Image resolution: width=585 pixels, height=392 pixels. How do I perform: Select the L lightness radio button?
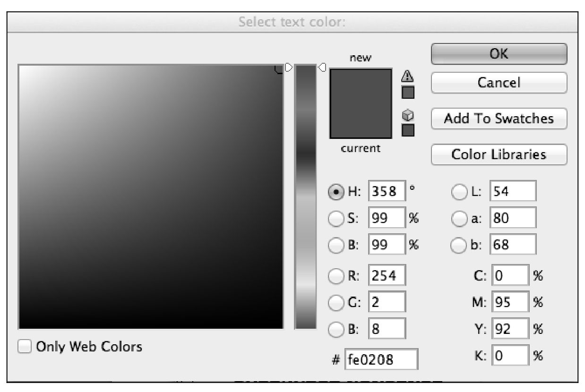459,192
